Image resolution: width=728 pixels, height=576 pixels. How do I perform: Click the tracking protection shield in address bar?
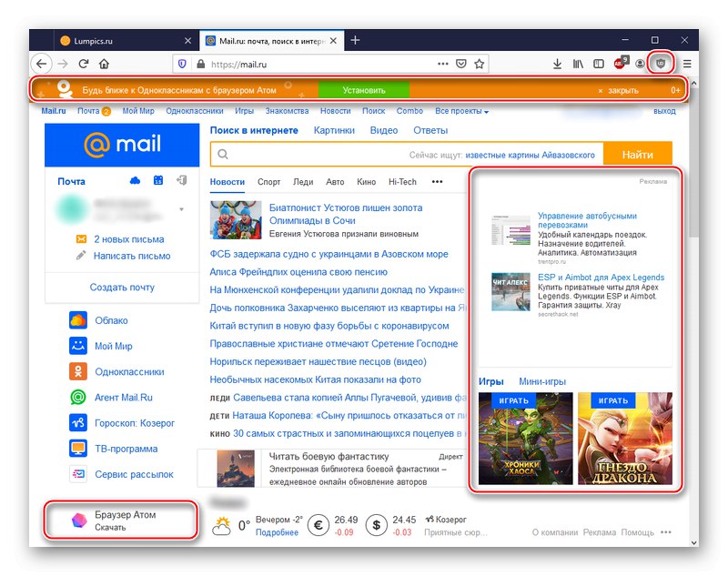183,64
